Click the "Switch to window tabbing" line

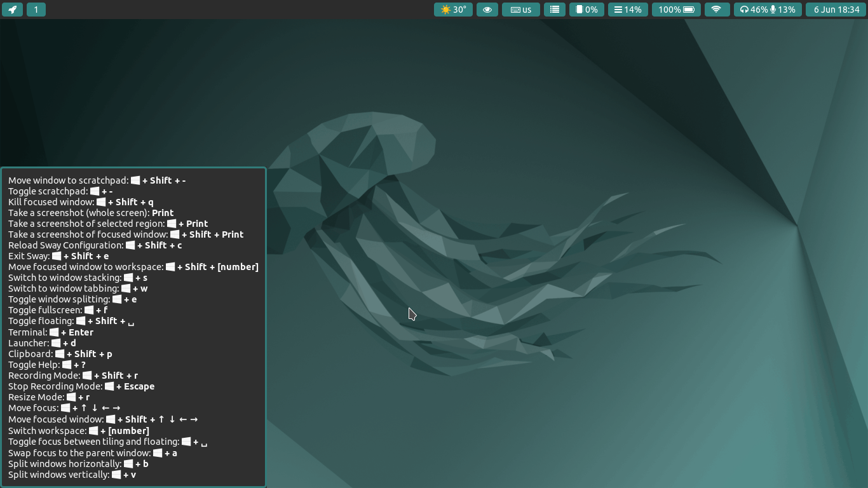pyautogui.click(x=78, y=288)
